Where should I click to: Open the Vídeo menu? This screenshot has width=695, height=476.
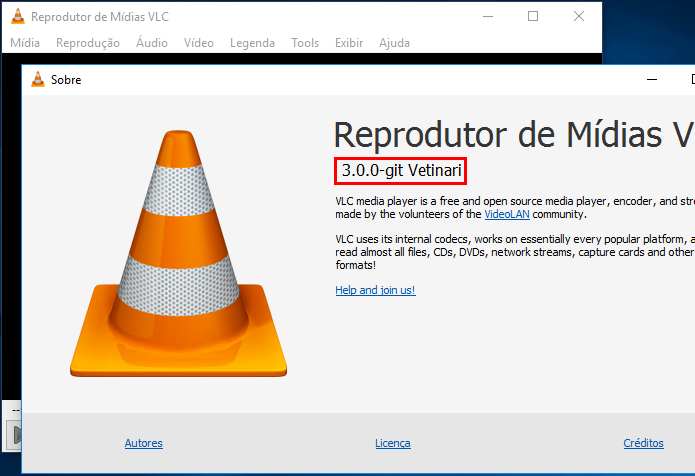coord(199,43)
